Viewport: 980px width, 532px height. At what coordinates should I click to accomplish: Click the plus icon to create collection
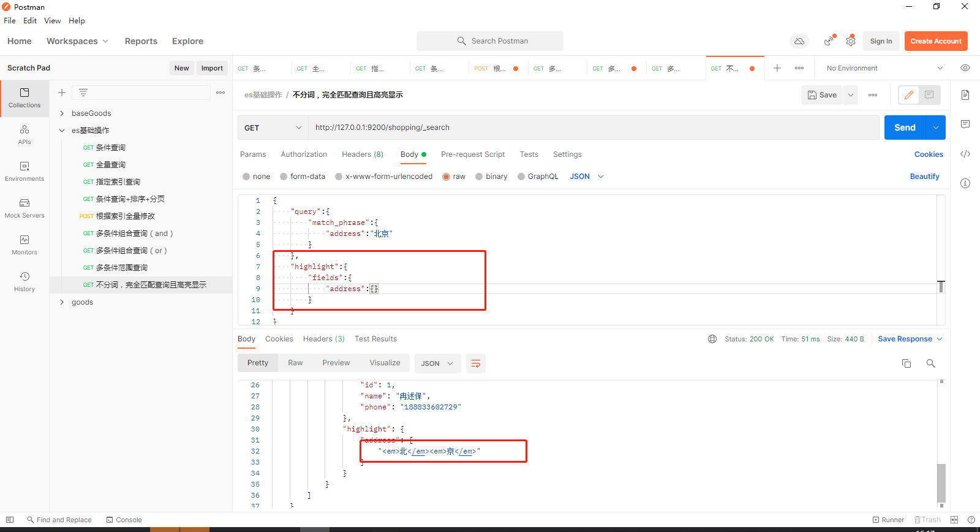point(62,93)
